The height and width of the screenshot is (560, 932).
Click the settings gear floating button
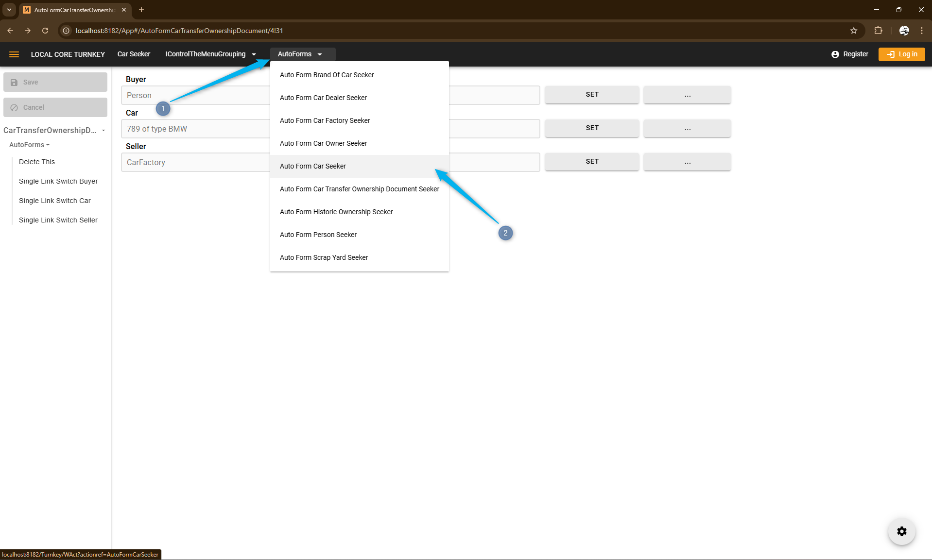[x=901, y=531]
